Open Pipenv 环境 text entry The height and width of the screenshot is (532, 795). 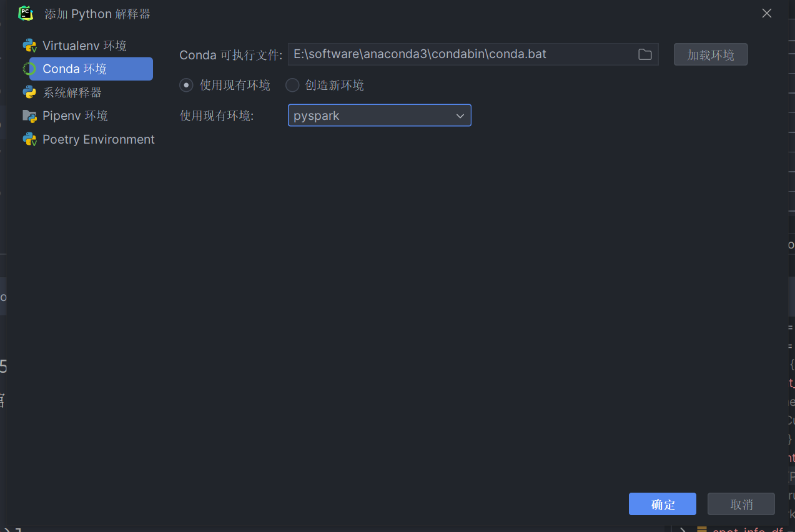click(x=75, y=116)
